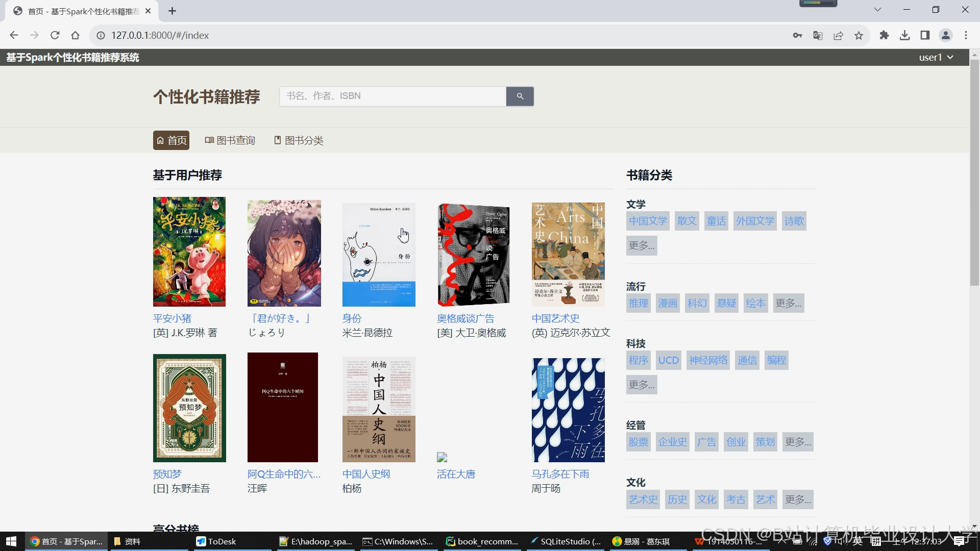Image resolution: width=980 pixels, height=551 pixels.
Task: Select the 中国文学 category tag
Action: [647, 220]
